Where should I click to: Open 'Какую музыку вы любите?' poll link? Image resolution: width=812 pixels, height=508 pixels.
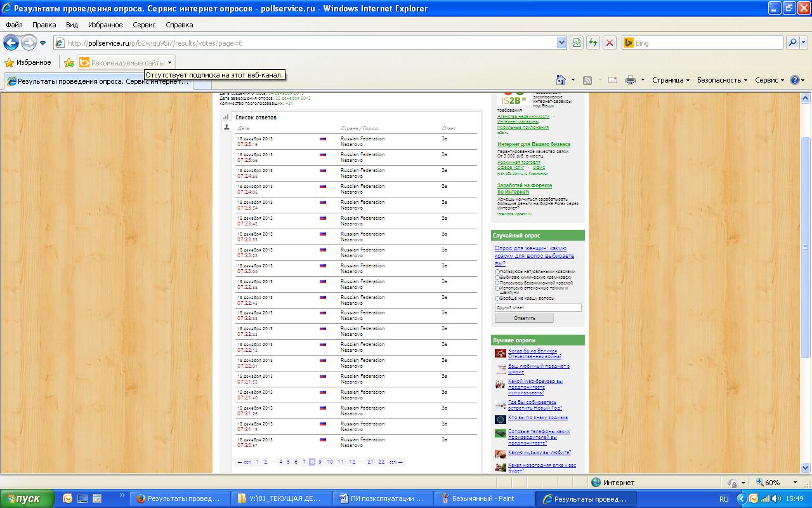click(539, 453)
